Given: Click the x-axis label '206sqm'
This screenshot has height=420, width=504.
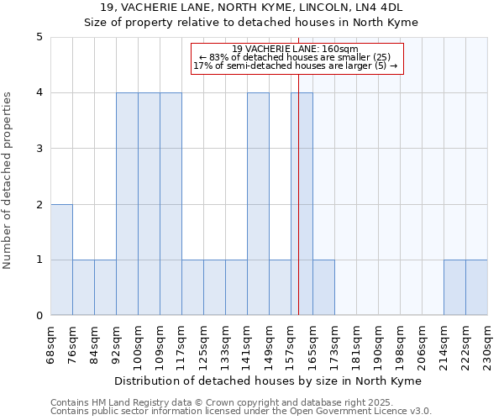Looking at the screenshot, I should coord(422,349).
